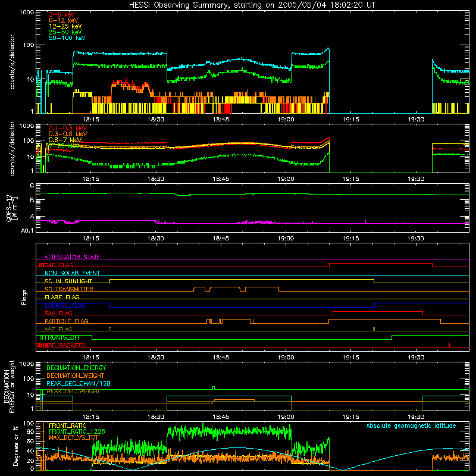
Task: Click the DECIMATION ENERGY or weight axis label
Action: click(9, 386)
